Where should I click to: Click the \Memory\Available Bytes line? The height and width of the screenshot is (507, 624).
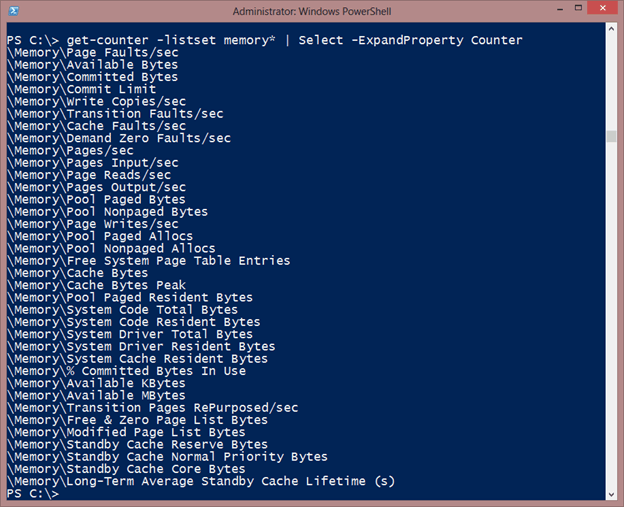point(92,65)
